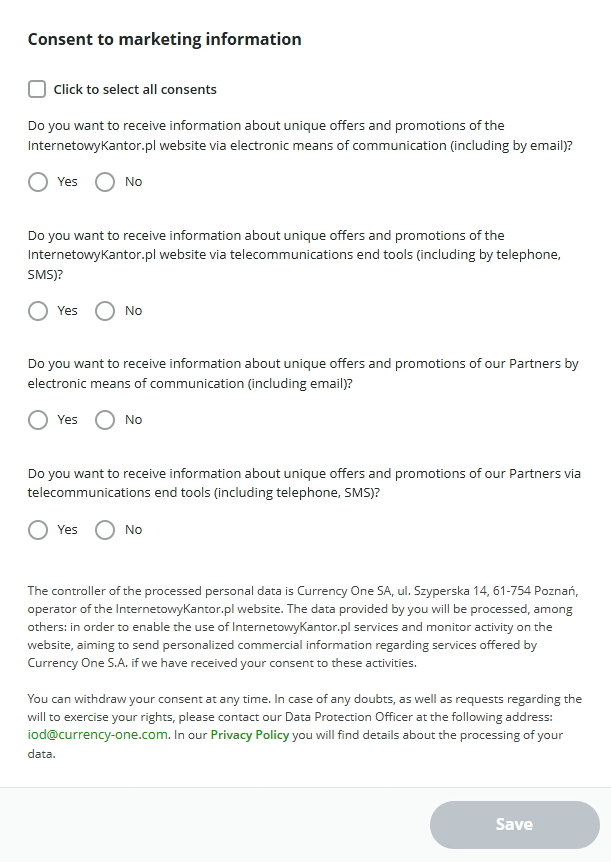Select No for website offers by telephone/SMS
The image size is (611, 862).
[105, 311]
